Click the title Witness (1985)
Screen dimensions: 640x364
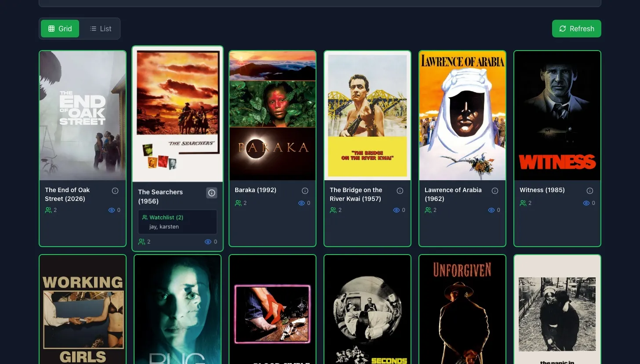pos(542,190)
